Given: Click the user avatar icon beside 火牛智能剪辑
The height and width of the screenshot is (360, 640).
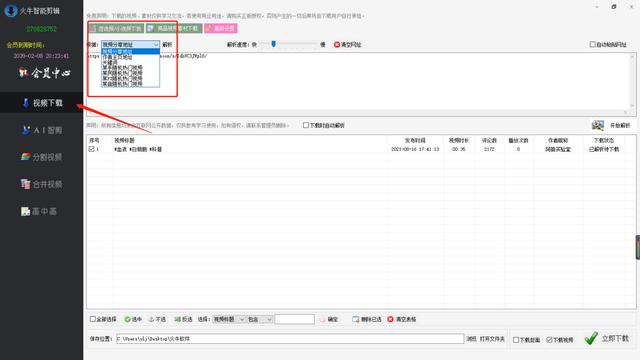Looking at the screenshot, I should [x=10, y=11].
